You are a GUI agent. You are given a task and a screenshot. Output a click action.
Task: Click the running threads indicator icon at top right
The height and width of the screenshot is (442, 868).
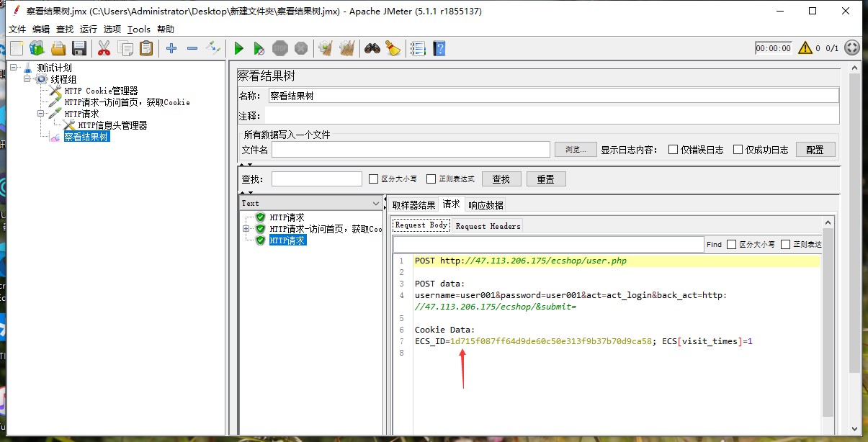(851, 48)
